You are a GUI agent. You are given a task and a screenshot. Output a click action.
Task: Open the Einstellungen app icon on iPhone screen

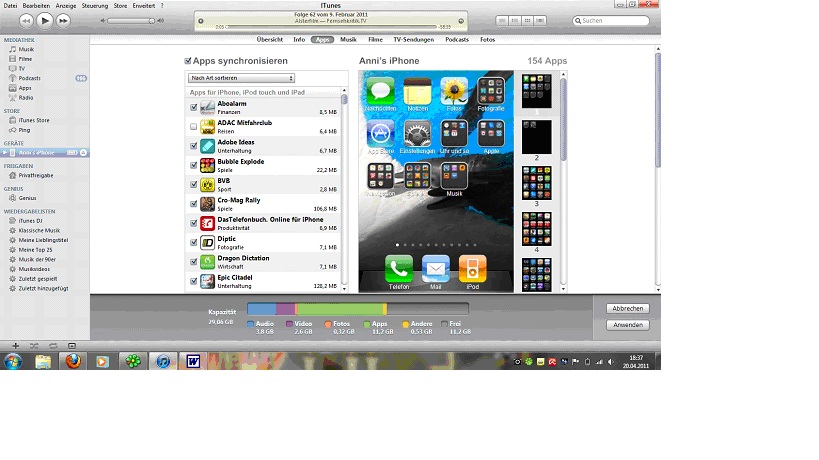tap(417, 134)
